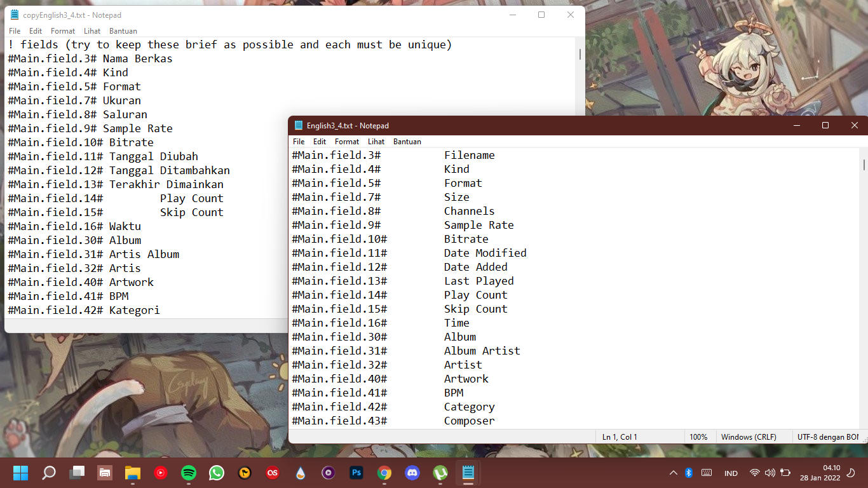Open Spotify from the taskbar
This screenshot has width=868, height=488.
(x=189, y=473)
